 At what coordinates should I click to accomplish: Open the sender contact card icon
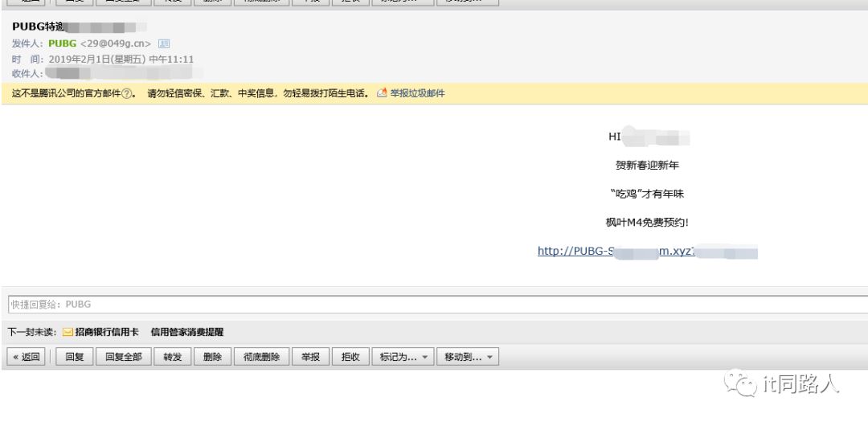pos(164,43)
